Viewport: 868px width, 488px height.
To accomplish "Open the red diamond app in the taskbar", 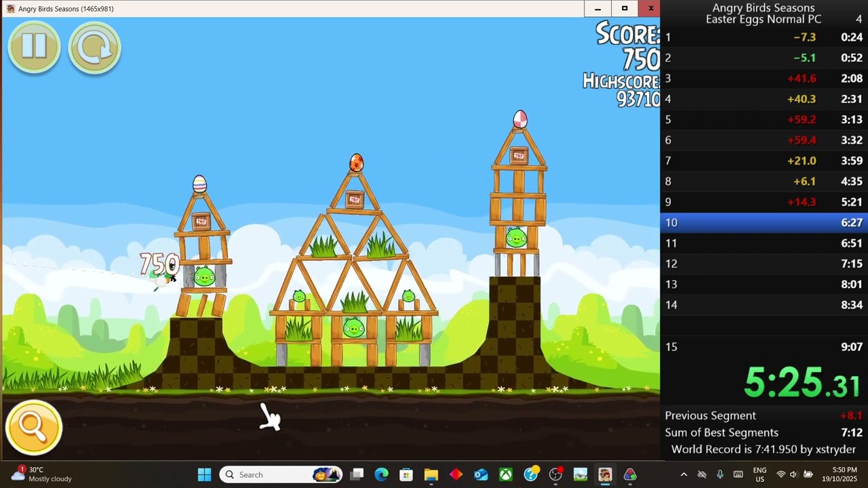I will click(456, 474).
